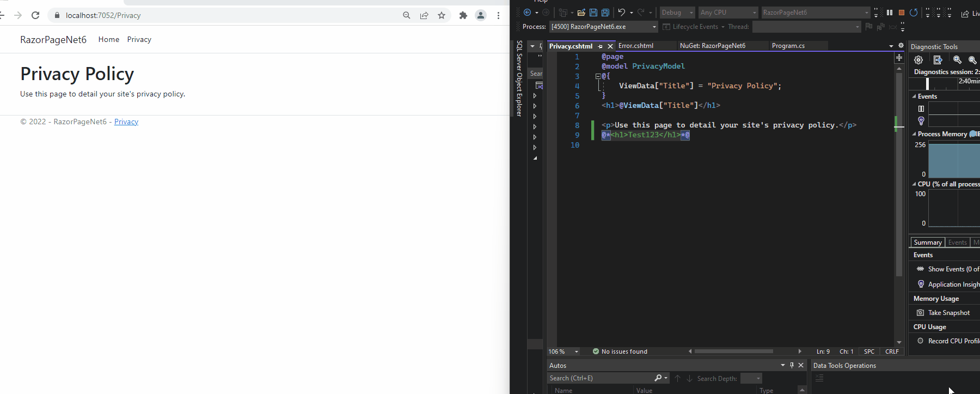Share this page from address bar
The height and width of the screenshot is (394, 980).
click(x=424, y=15)
